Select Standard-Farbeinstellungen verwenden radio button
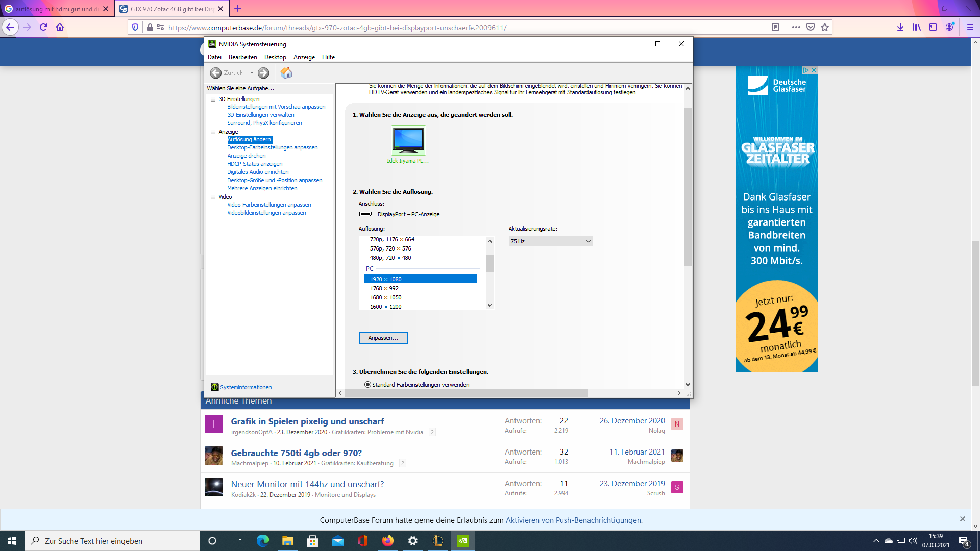Screen dimensions: 980x551 point(367,385)
